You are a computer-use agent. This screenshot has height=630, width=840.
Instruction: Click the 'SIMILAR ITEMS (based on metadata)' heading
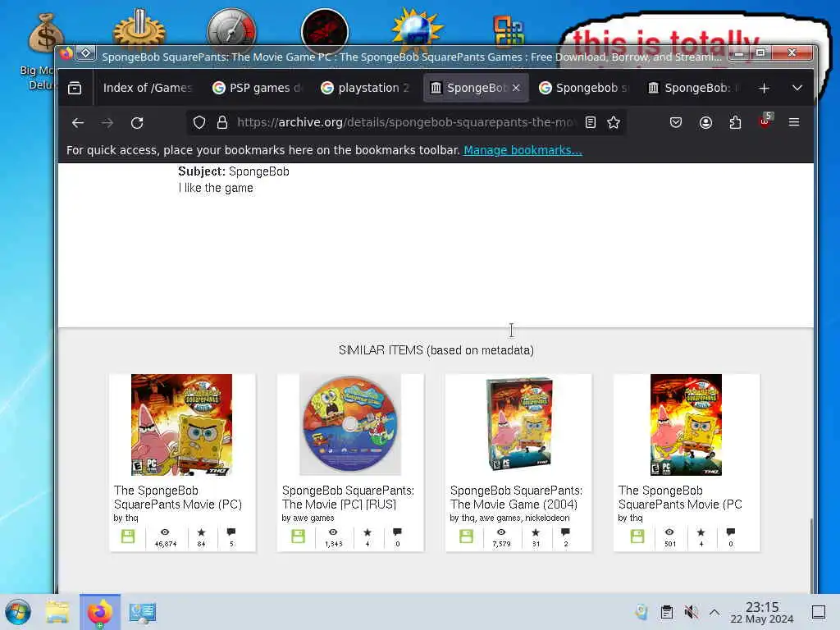click(436, 350)
